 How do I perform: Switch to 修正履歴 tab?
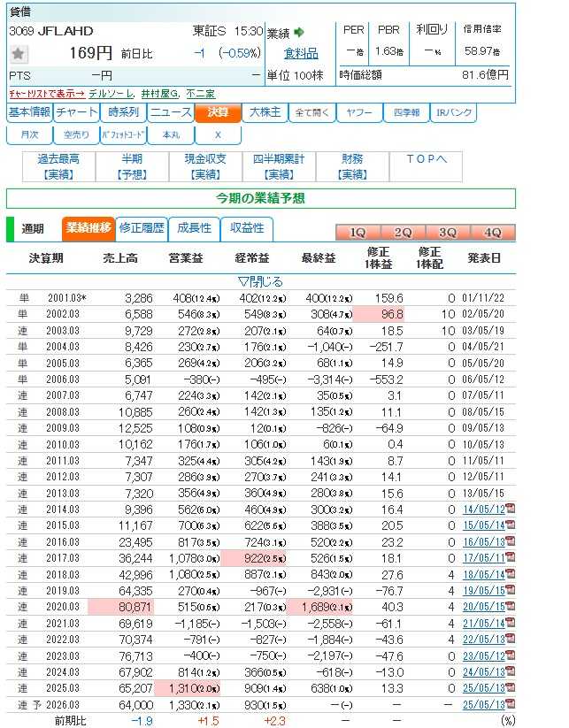[142, 228]
